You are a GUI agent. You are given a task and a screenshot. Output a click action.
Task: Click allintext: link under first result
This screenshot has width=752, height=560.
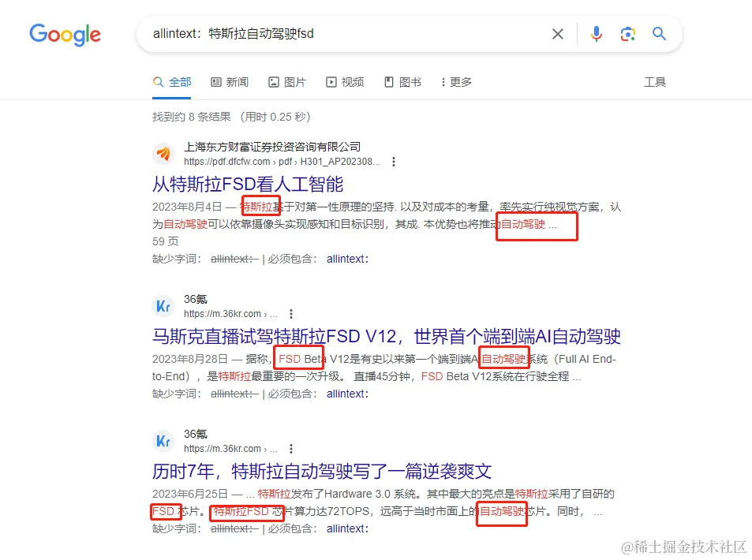[348, 259]
